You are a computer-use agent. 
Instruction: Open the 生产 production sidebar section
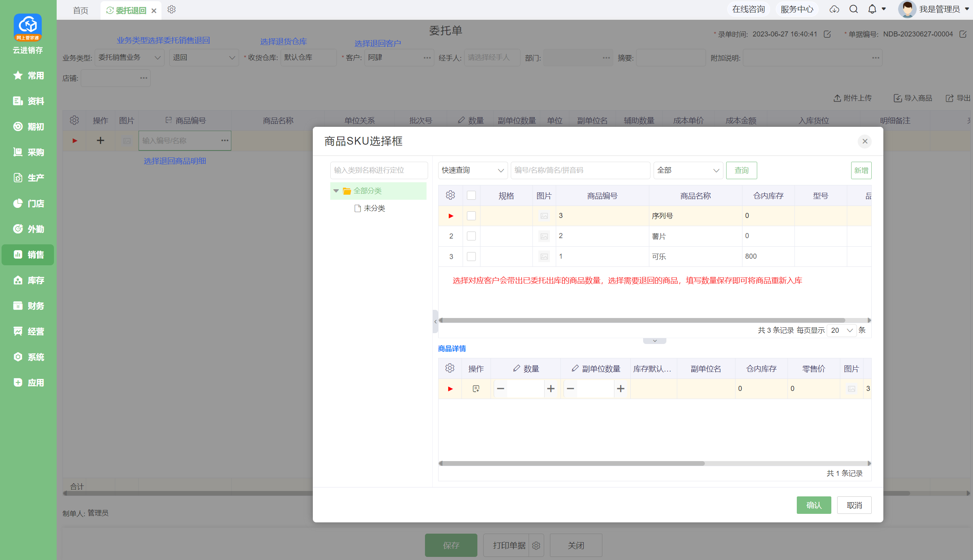coord(28,178)
